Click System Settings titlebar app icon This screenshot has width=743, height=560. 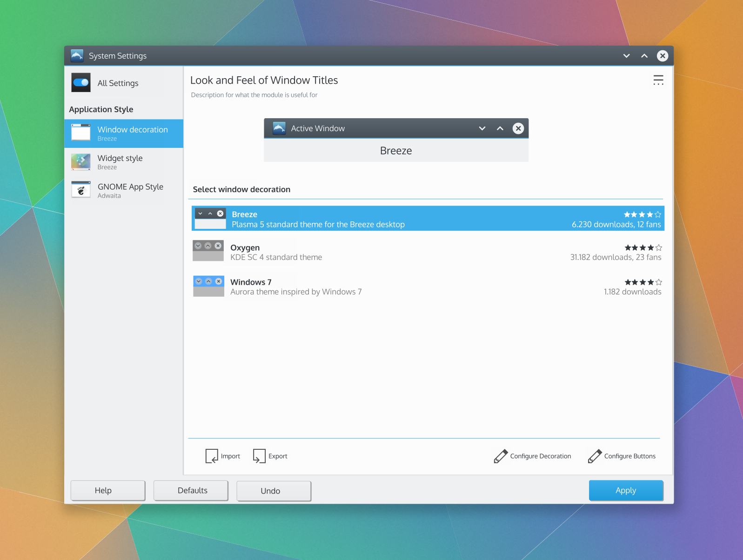pyautogui.click(x=77, y=56)
